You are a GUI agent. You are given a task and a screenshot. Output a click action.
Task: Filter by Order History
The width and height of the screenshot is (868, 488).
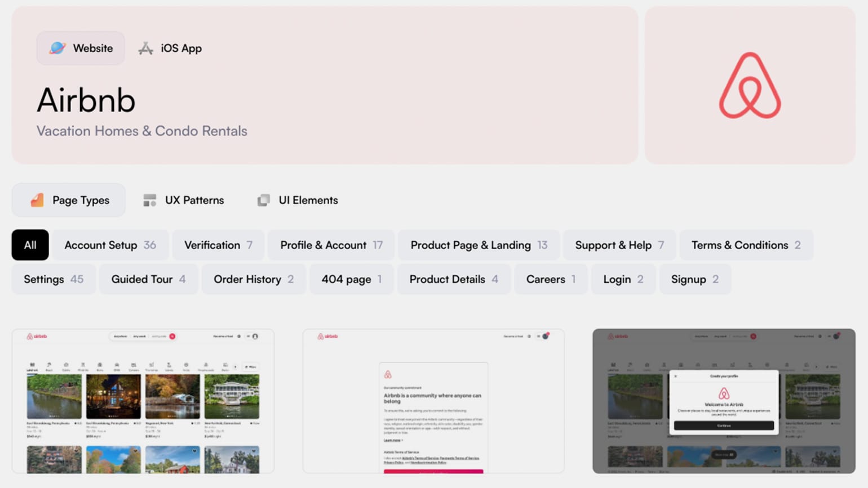point(254,279)
